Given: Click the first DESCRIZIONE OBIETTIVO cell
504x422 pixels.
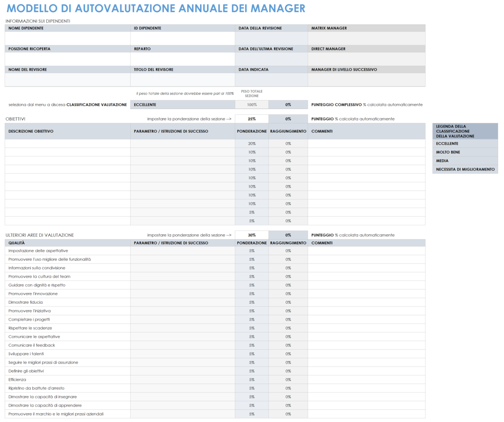Looking at the screenshot, I should 67,143.
